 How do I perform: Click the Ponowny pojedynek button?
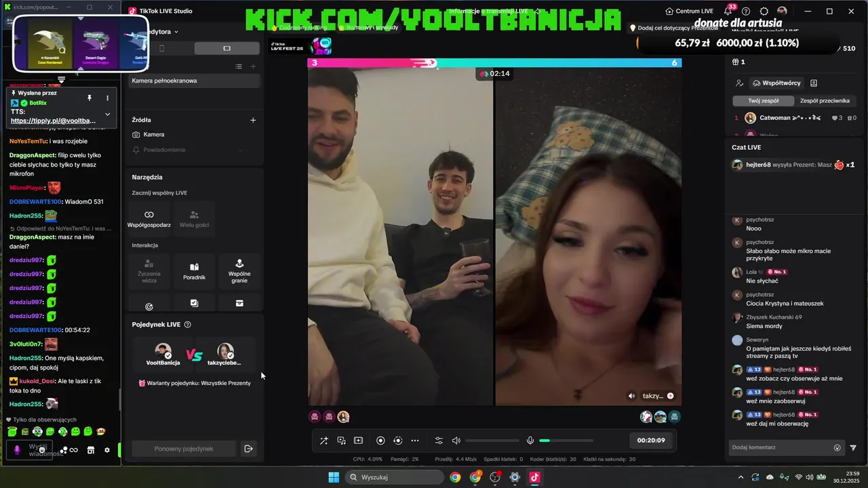tap(184, 449)
